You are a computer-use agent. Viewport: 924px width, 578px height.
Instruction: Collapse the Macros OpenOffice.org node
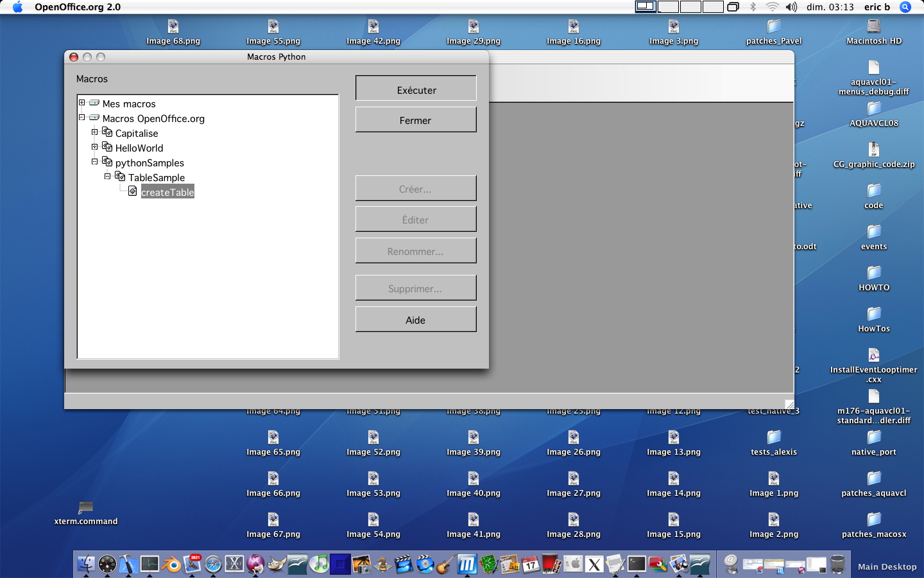(82, 118)
